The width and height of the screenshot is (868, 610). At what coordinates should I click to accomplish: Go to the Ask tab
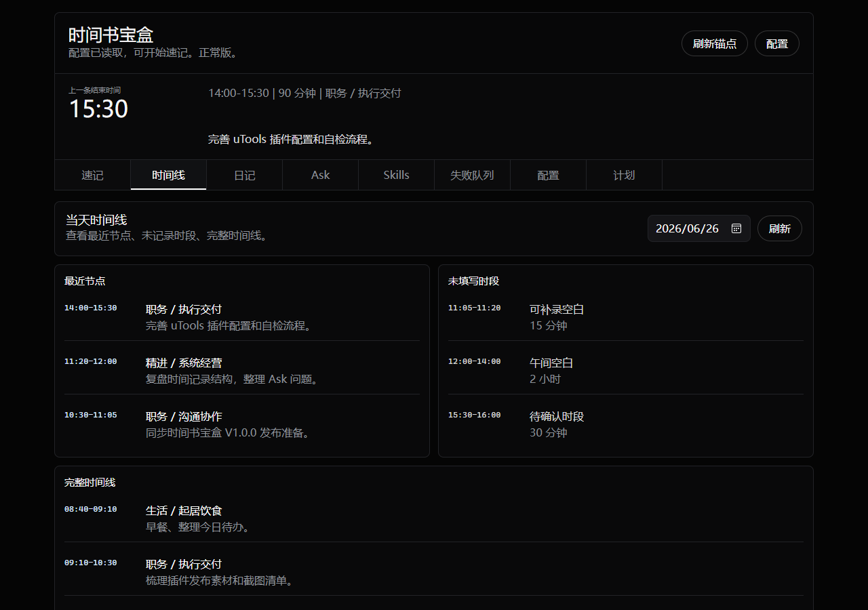tap(321, 175)
